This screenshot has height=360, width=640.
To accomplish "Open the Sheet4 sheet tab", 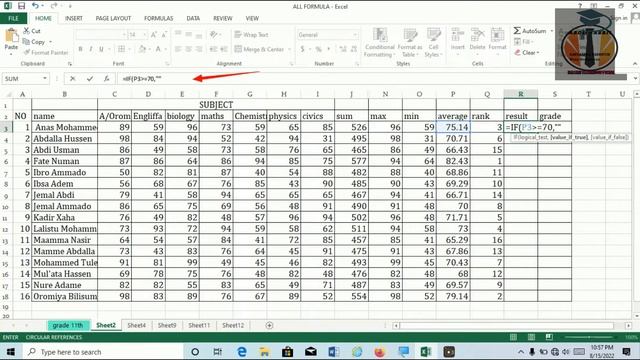I will 136,325.
